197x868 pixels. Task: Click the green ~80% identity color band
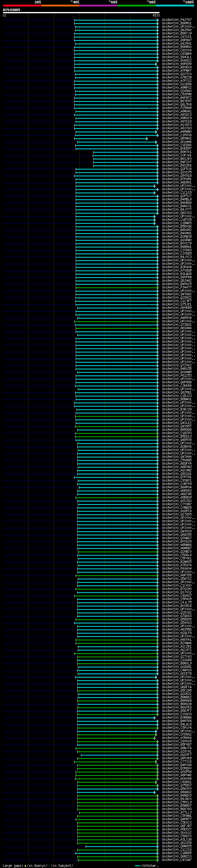137,6
